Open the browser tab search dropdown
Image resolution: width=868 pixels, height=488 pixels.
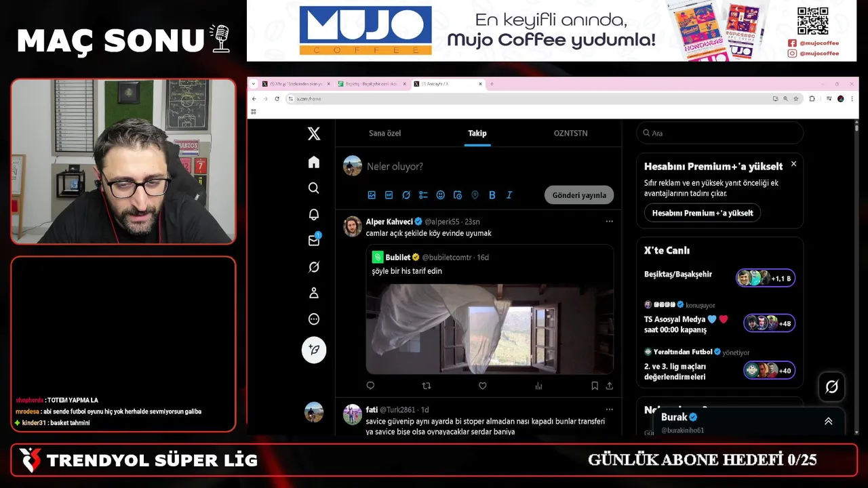pyautogui.click(x=254, y=84)
